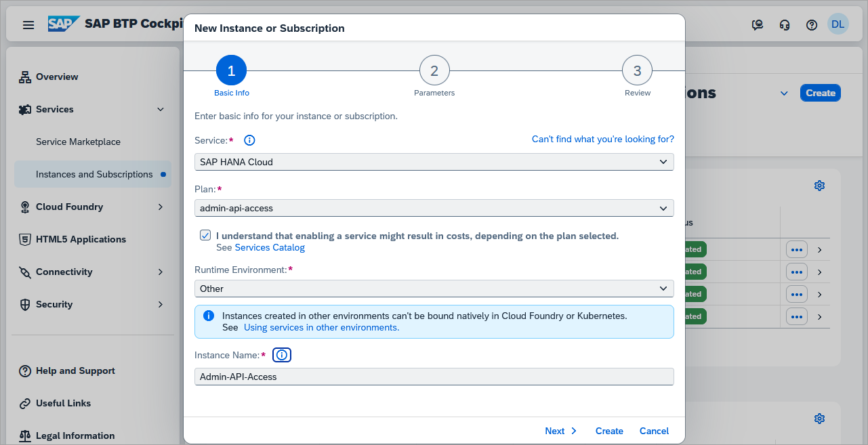The height and width of the screenshot is (445, 868).
Task: Click the Create button in dialog footer
Action: (609, 431)
